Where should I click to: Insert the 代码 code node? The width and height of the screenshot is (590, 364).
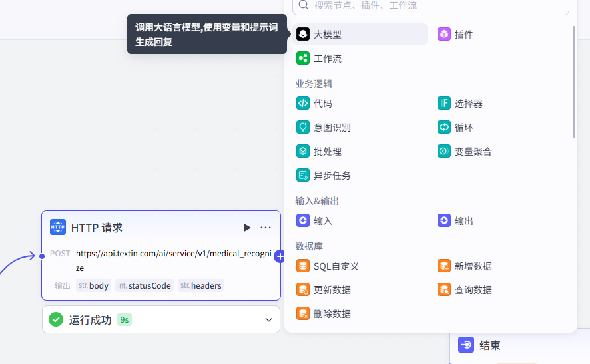[314, 103]
